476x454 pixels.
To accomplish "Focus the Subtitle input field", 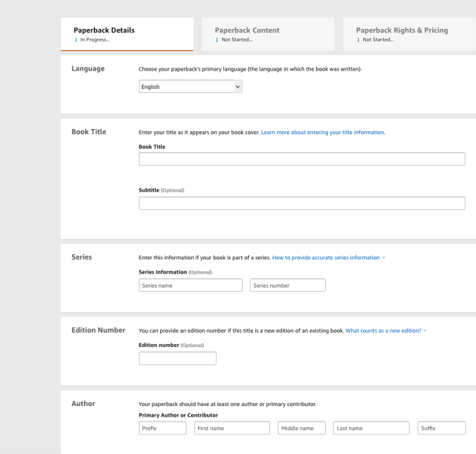I will 302,204.
